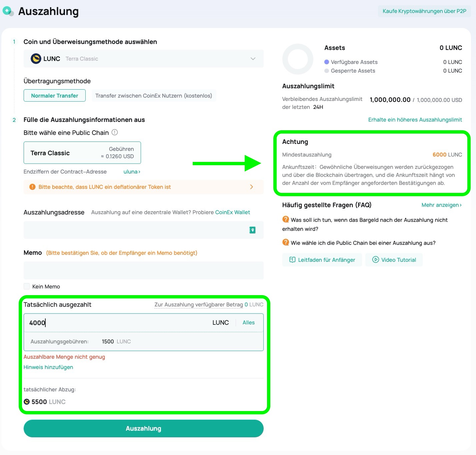Click the LUNC coin icon in selector
This screenshot has width=476, height=455.
[x=36, y=59]
